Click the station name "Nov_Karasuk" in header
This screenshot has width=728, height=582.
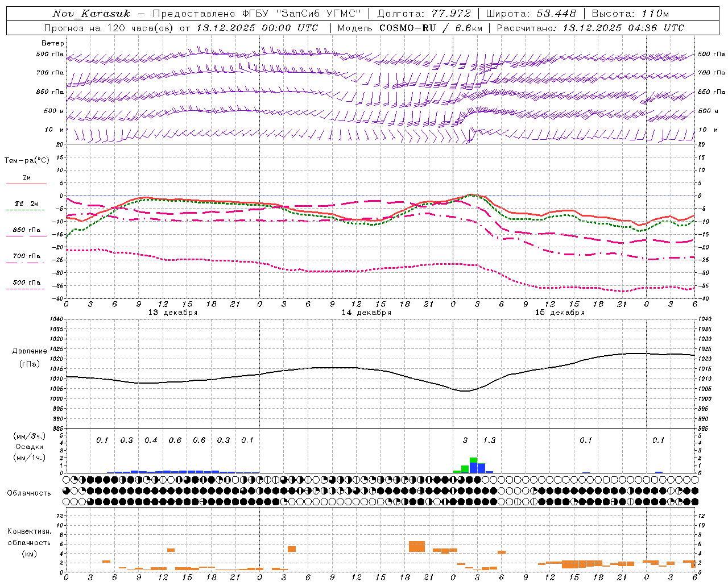click(x=92, y=14)
